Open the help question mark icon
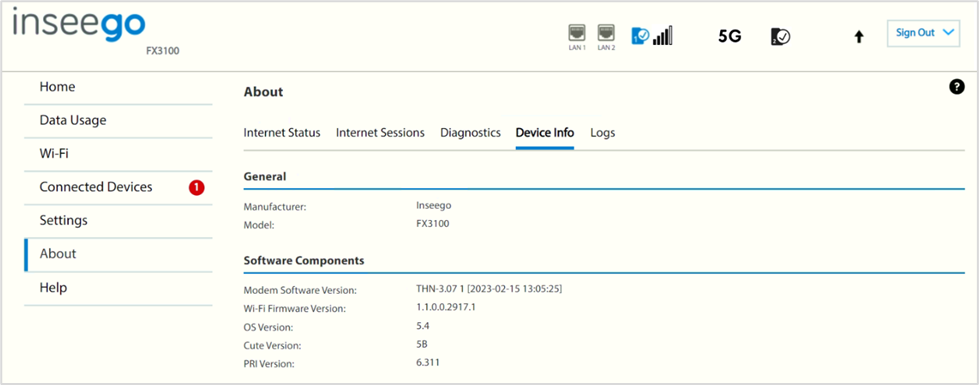The width and height of the screenshot is (979, 385). coord(957,88)
